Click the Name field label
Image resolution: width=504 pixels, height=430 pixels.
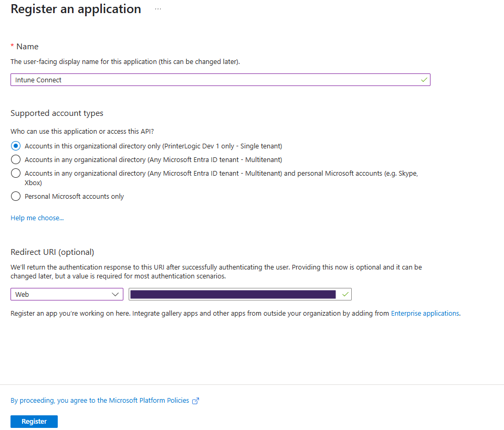(27, 47)
